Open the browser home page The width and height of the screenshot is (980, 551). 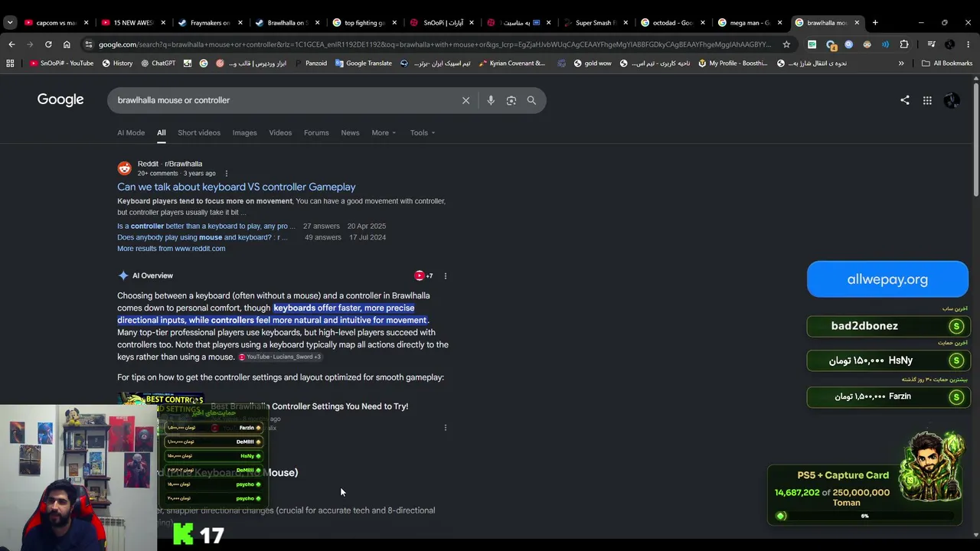pyautogui.click(x=67, y=44)
